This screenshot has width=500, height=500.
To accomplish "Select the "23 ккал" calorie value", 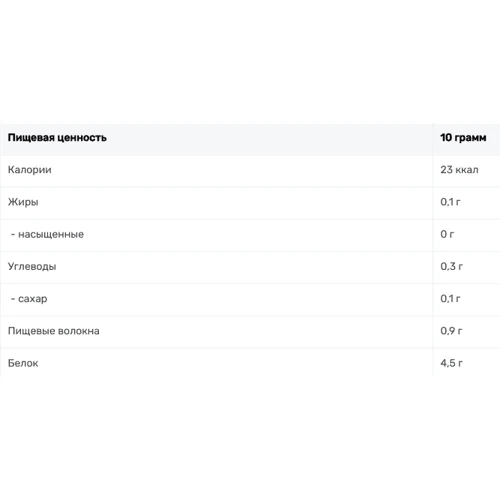I will (x=459, y=170).
